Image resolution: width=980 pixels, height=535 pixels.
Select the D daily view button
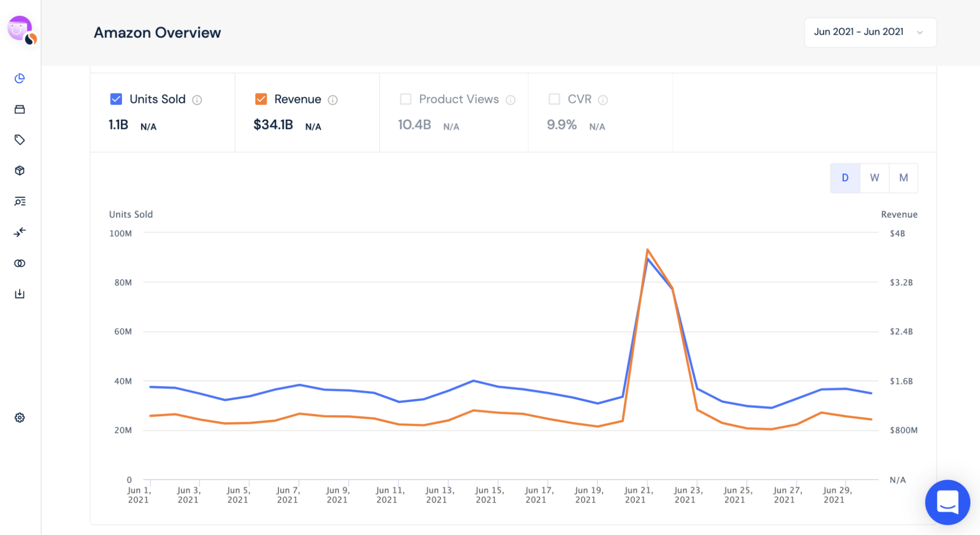point(845,178)
